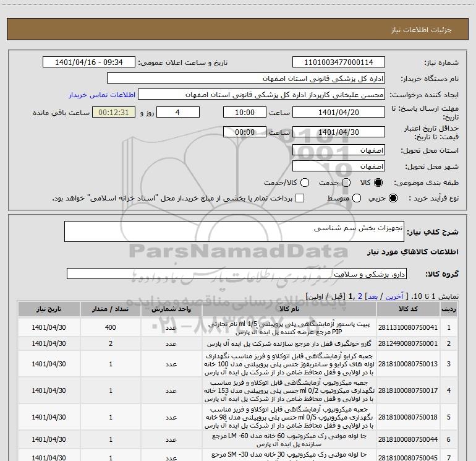Screen dimensions: 476x461
Task: Click the 98 خانه microtube box name in row 5
Action: point(289,417)
